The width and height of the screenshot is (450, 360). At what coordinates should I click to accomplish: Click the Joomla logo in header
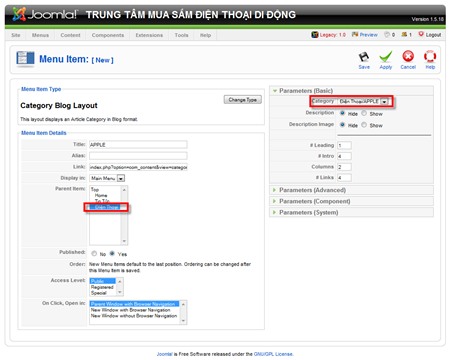(x=45, y=14)
